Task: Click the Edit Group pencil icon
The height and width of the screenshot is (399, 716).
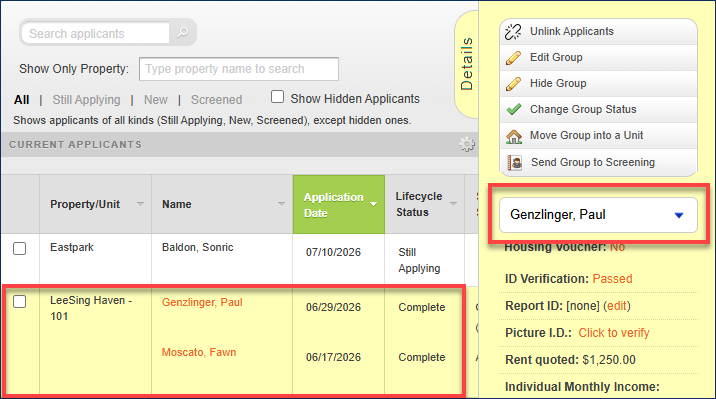Action: pyautogui.click(x=513, y=58)
